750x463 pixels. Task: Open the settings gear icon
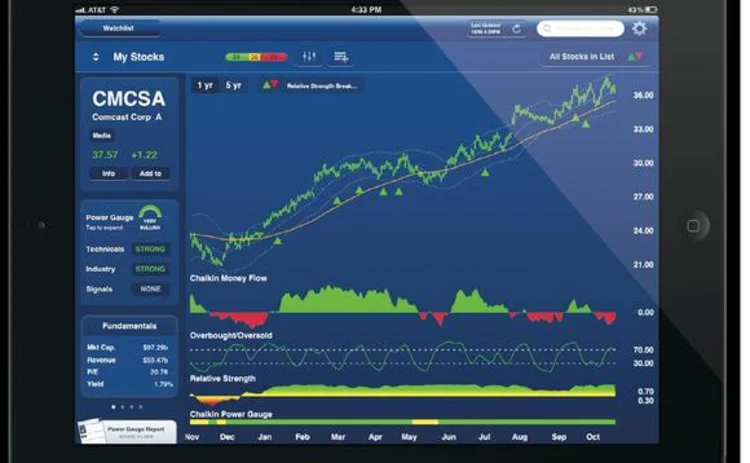click(640, 29)
